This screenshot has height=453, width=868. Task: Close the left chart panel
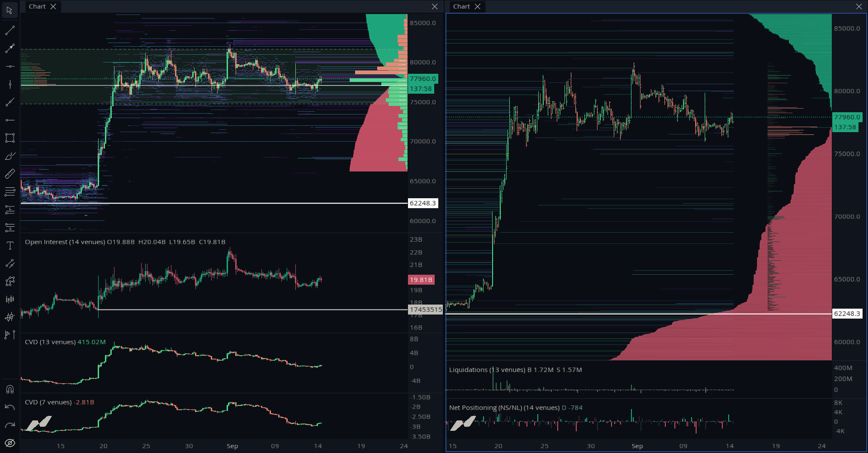click(x=435, y=6)
